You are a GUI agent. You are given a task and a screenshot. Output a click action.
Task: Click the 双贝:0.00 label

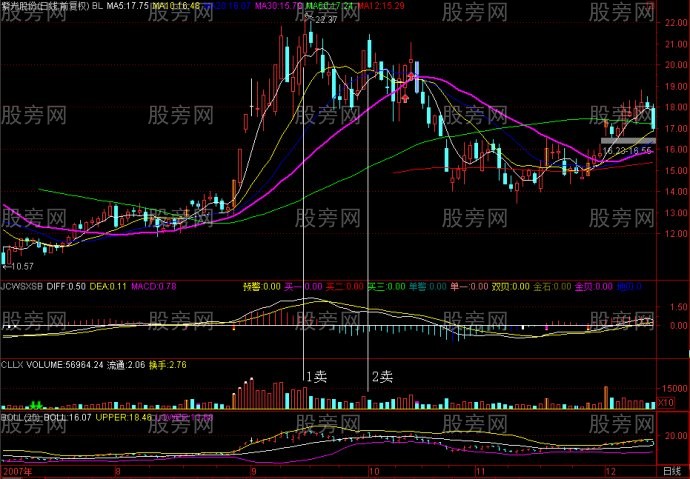(510, 287)
